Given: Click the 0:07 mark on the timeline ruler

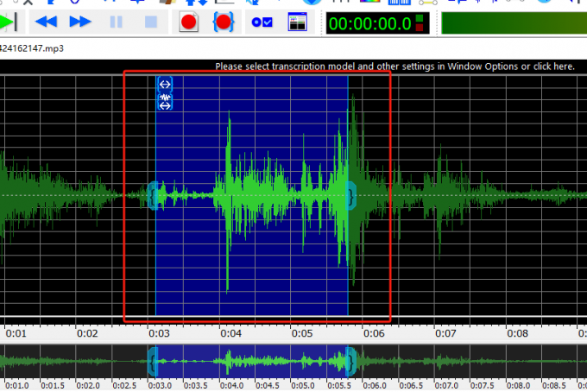Looking at the screenshot, I should (445, 332).
